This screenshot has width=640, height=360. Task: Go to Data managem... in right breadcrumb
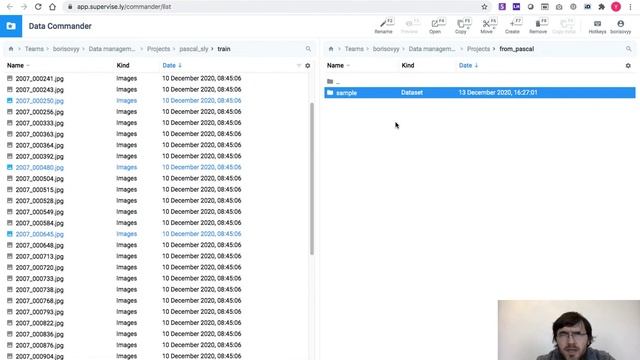[x=432, y=49]
